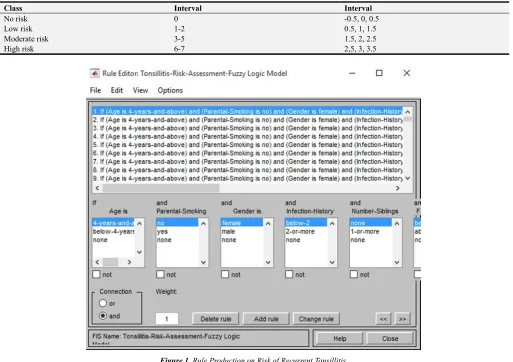Minimize the Rule Editor window
513x362 pixels.
click(x=352, y=73)
